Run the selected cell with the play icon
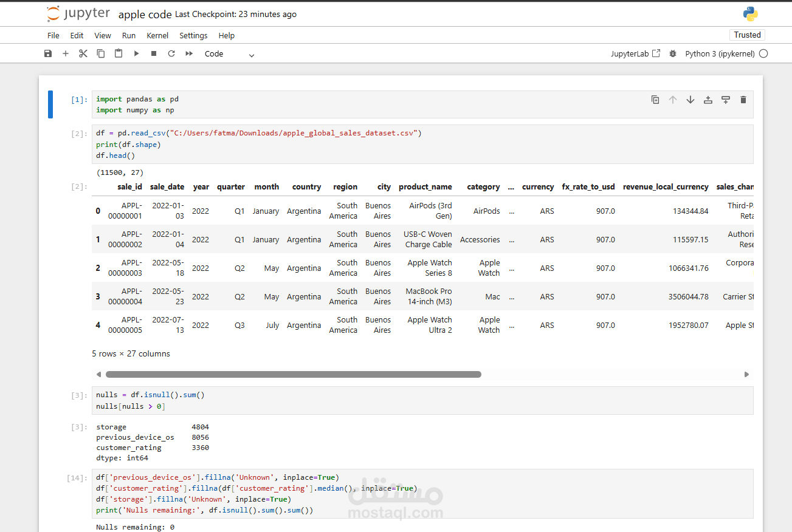Image resolution: width=792 pixels, height=532 pixels. [x=136, y=53]
